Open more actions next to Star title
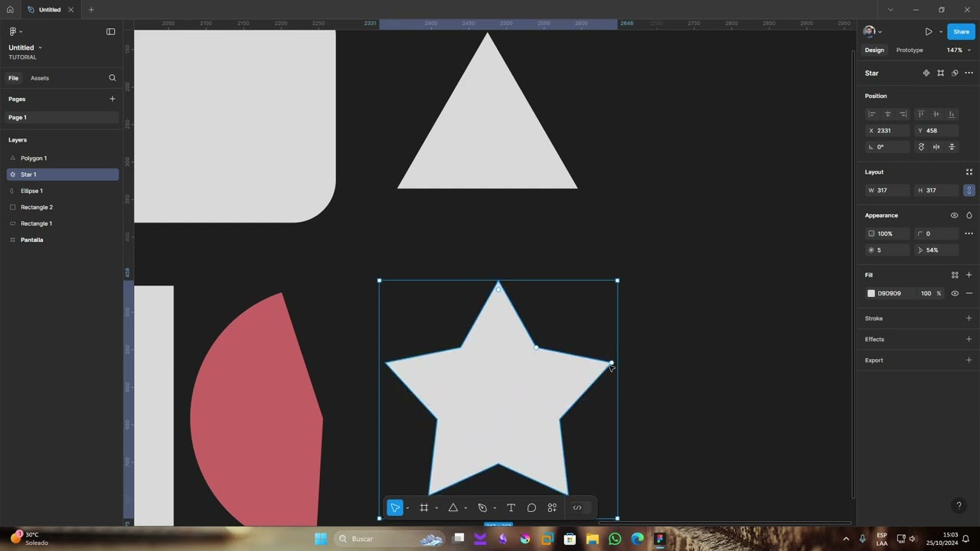The image size is (980, 551). click(x=969, y=73)
